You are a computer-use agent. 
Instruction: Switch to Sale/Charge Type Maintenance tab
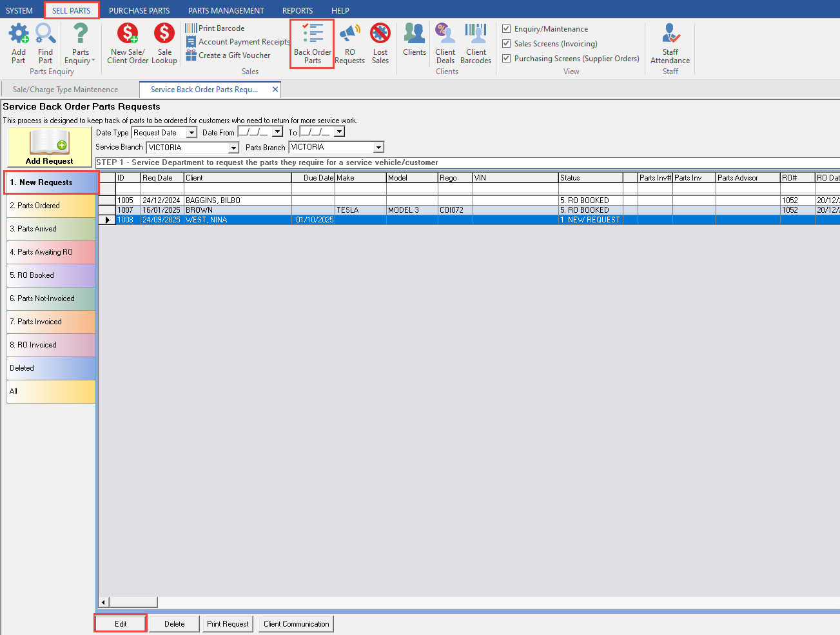66,90
